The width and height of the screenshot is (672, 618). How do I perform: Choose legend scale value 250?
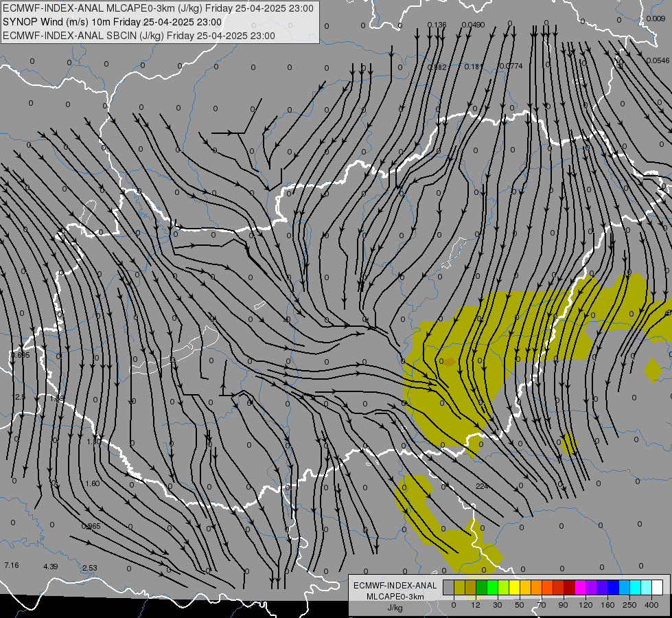pos(629,605)
